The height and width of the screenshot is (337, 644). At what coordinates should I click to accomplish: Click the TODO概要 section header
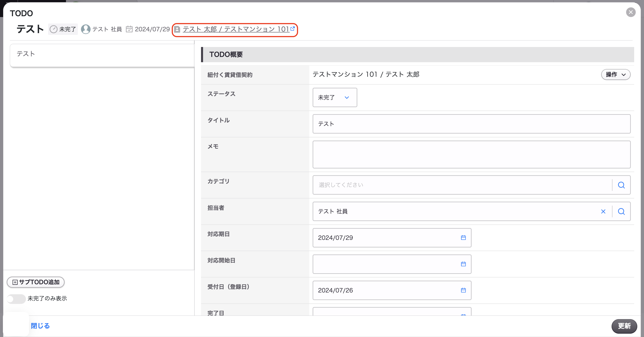[x=417, y=55]
